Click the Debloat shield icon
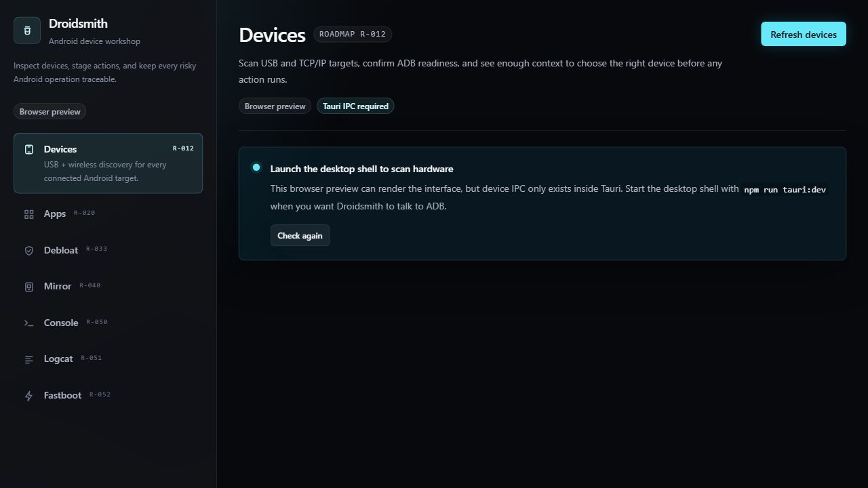This screenshot has width=868, height=488. (x=29, y=251)
